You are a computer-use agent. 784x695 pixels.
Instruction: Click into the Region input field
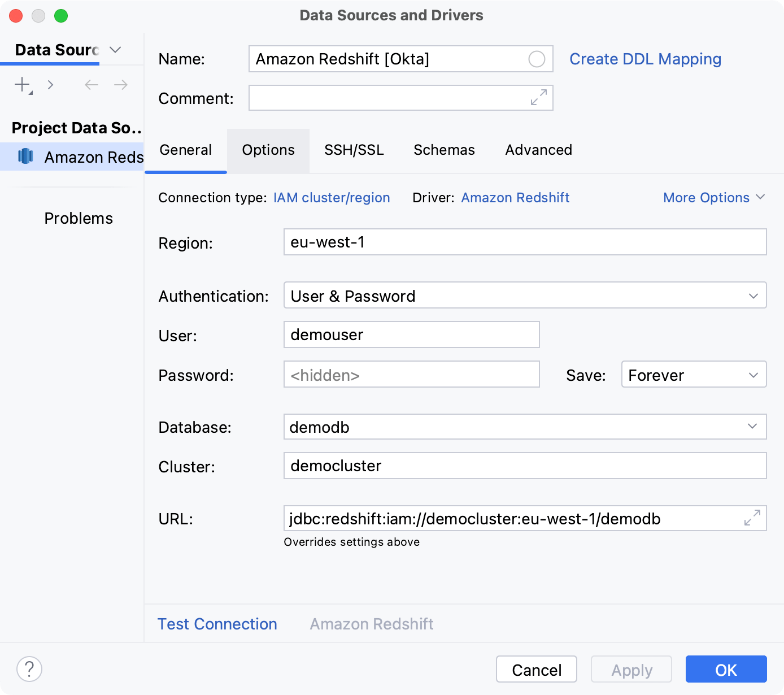524,242
